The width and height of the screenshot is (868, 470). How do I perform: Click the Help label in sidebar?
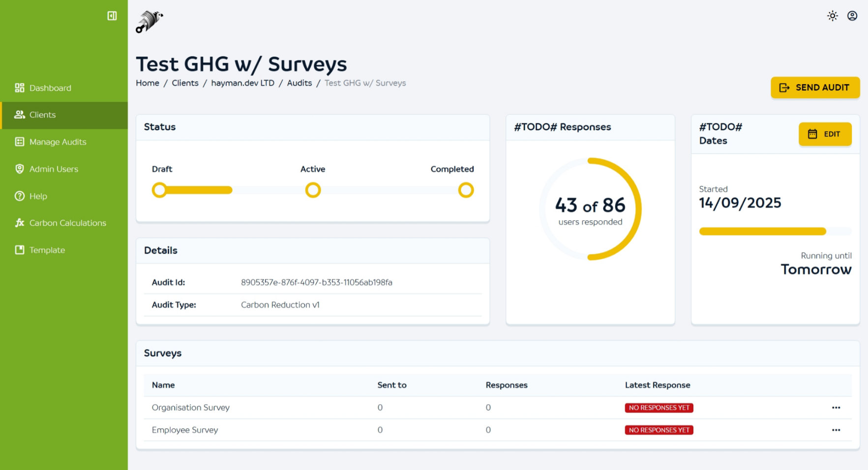point(38,196)
